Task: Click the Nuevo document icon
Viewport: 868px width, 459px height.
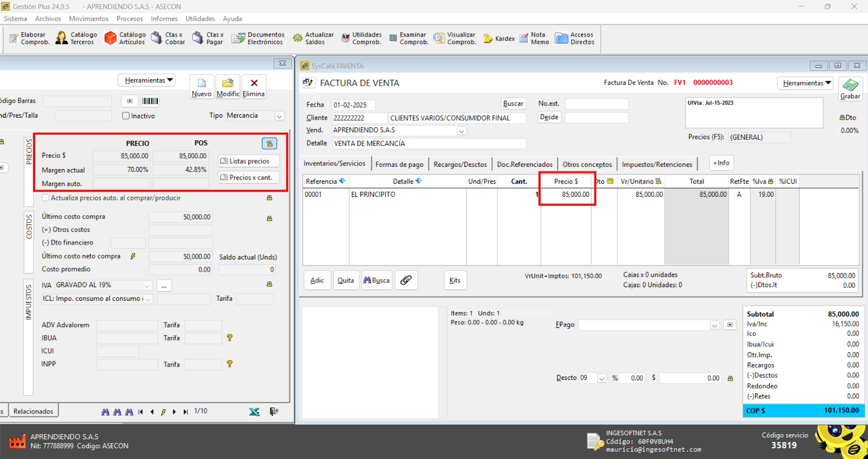Action: pos(201,83)
